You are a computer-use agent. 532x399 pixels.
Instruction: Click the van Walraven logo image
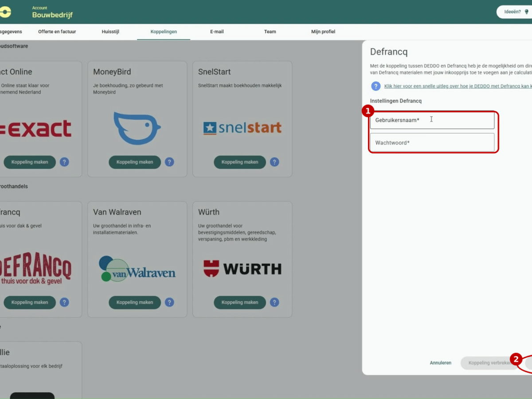pos(137,268)
